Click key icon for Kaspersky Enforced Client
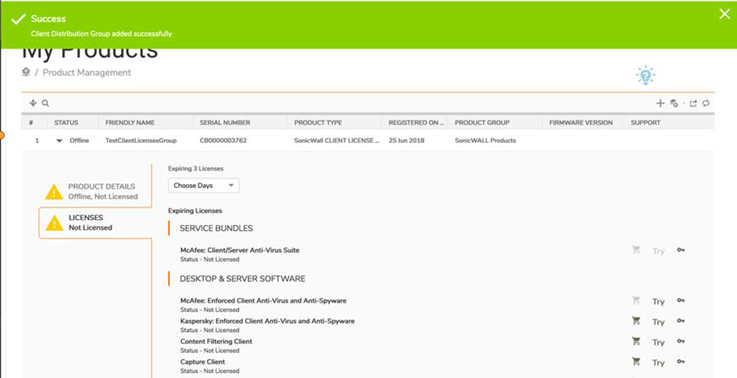Viewport: 737px width, 378px height. (x=681, y=321)
